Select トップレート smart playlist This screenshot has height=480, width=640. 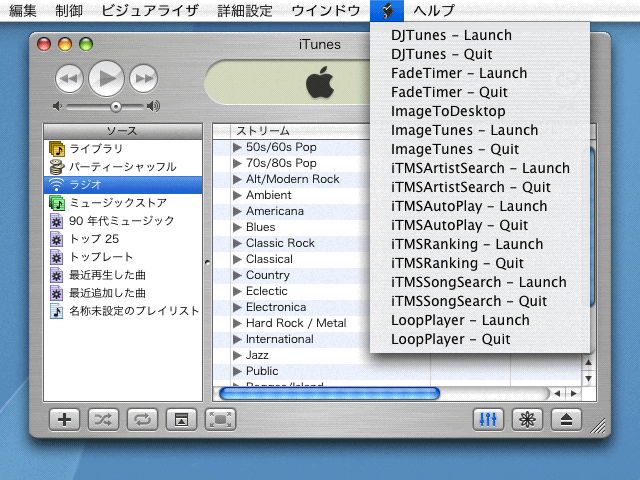tap(123, 257)
